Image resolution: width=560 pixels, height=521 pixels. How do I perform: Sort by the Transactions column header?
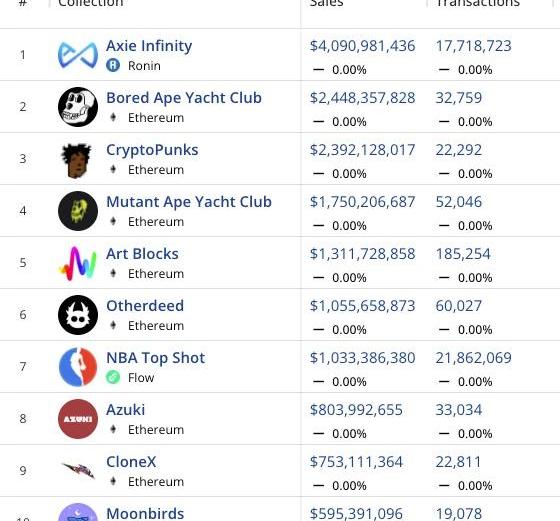[x=478, y=3]
